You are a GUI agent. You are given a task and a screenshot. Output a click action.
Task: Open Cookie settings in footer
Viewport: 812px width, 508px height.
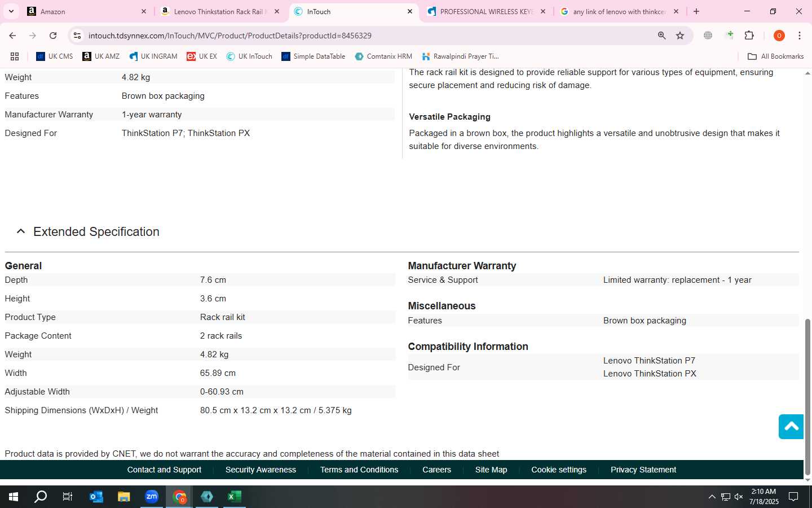(559, 470)
